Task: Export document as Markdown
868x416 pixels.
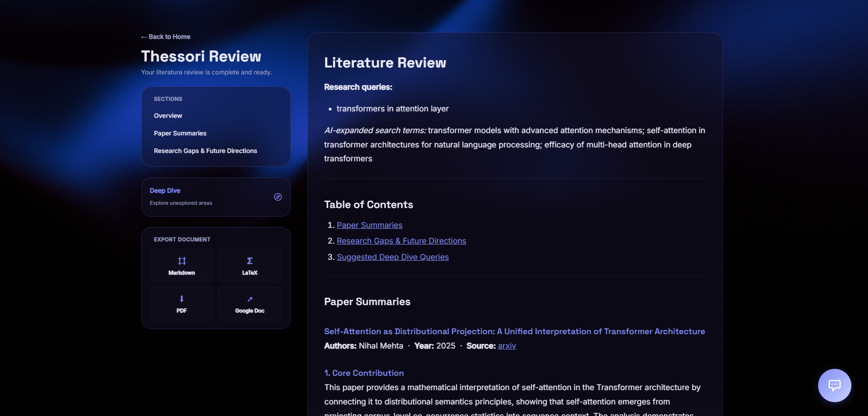Action: tap(182, 266)
